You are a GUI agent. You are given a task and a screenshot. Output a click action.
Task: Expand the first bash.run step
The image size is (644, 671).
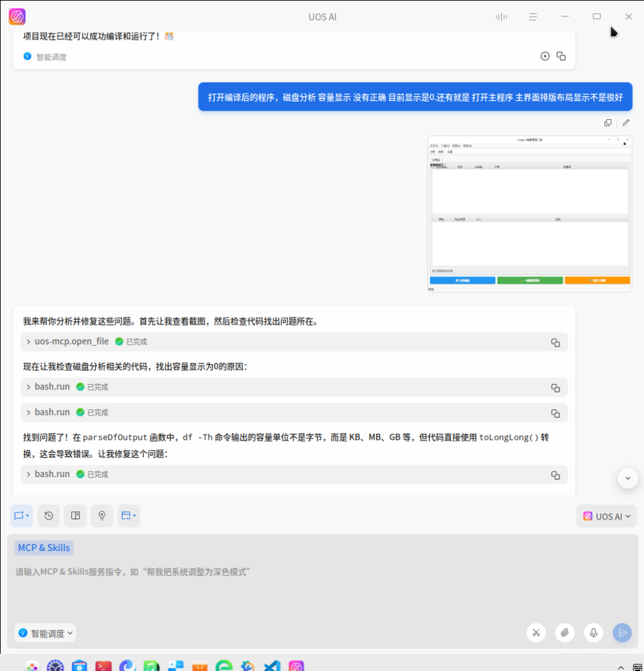click(29, 387)
